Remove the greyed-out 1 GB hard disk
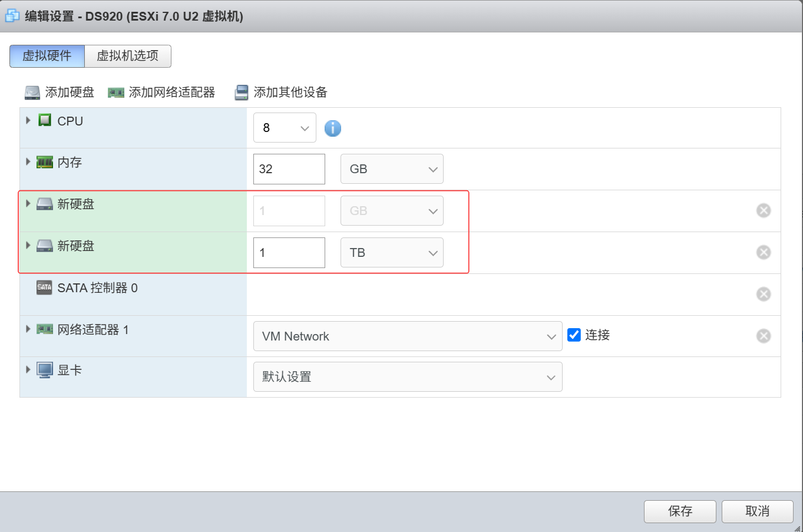Screen dimensions: 803x532 [764, 210]
